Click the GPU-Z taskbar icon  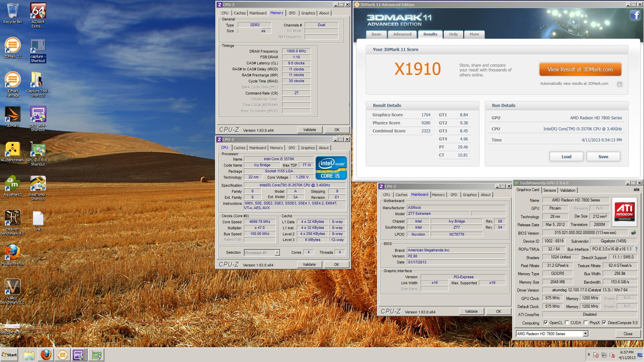point(97,355)
